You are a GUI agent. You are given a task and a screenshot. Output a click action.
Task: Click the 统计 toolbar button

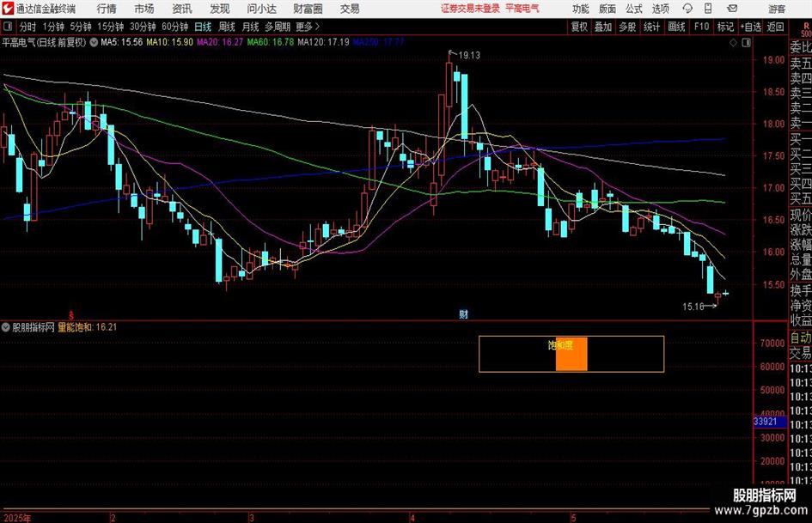click(652, 27)
